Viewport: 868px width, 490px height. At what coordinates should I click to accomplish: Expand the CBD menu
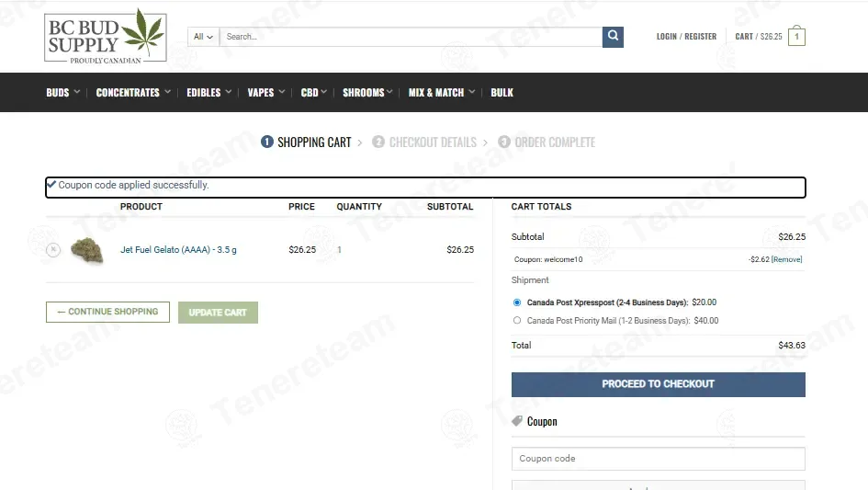(313, 93)
